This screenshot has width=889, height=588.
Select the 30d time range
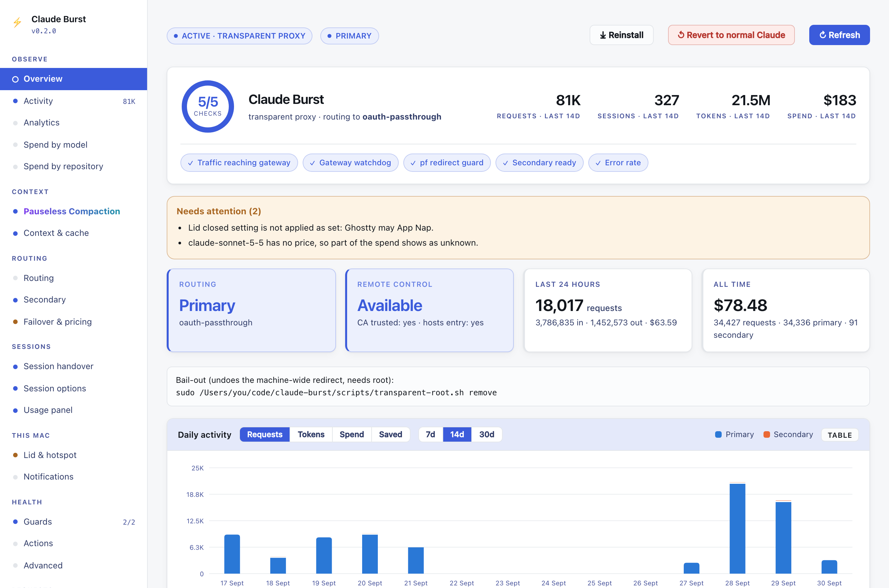click(x=487, y=434)
